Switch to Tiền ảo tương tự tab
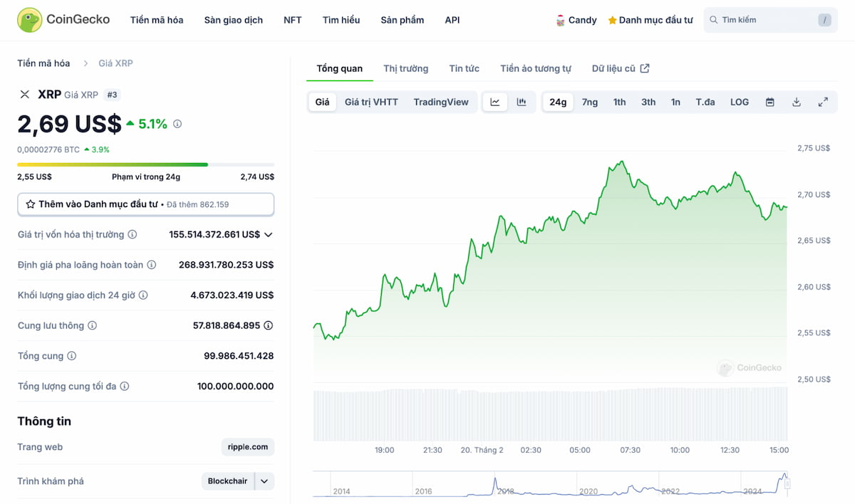The width and height of the screenshot is (855, 504). click(536, 68)
